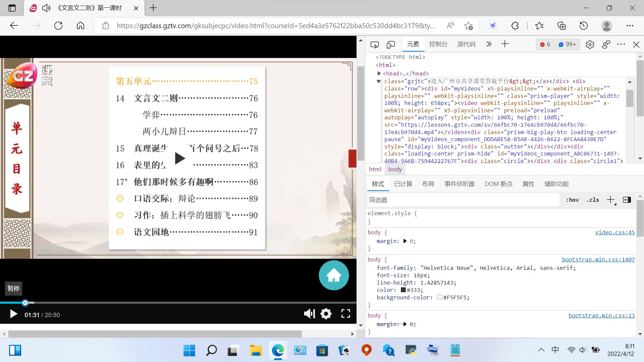The width and height of the screenshot is (644, 362).
Task: Refresh the current page
Action: tap(58, 25)
